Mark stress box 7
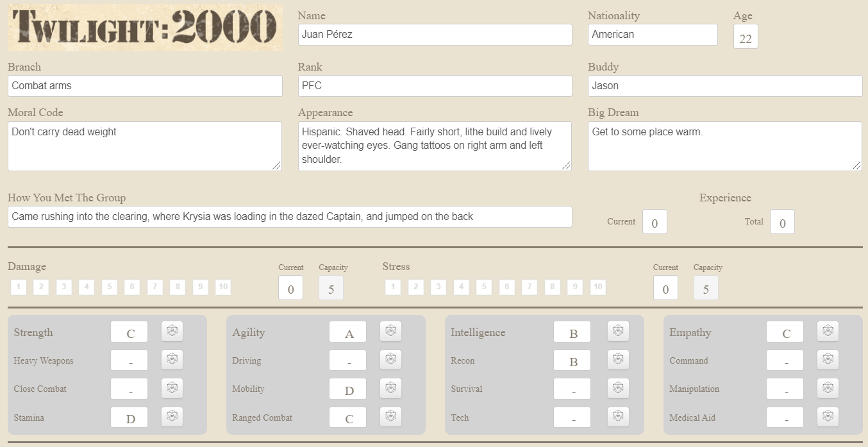This screenshot has width=868, height=447. pos(530,287)
